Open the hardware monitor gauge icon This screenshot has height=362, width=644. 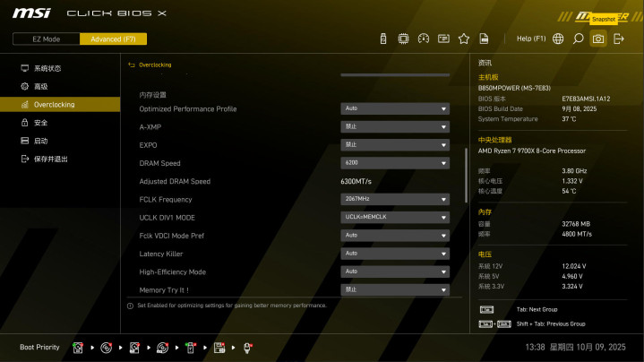pos(424,39)
